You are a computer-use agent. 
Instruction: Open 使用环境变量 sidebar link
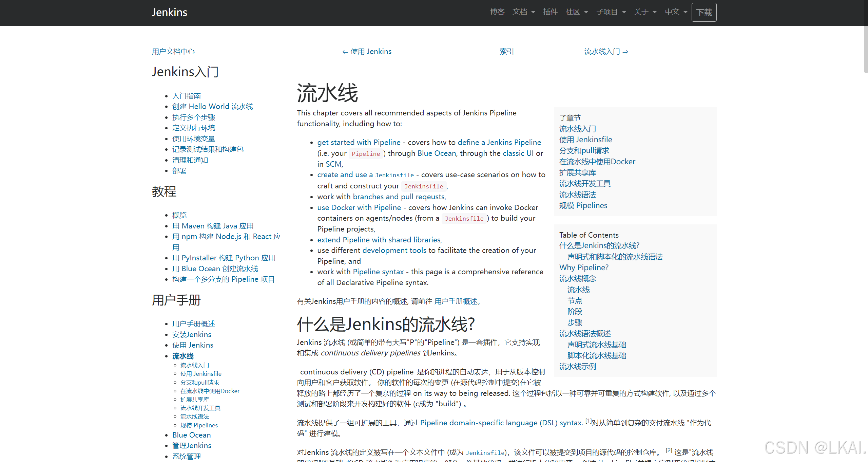193,139
